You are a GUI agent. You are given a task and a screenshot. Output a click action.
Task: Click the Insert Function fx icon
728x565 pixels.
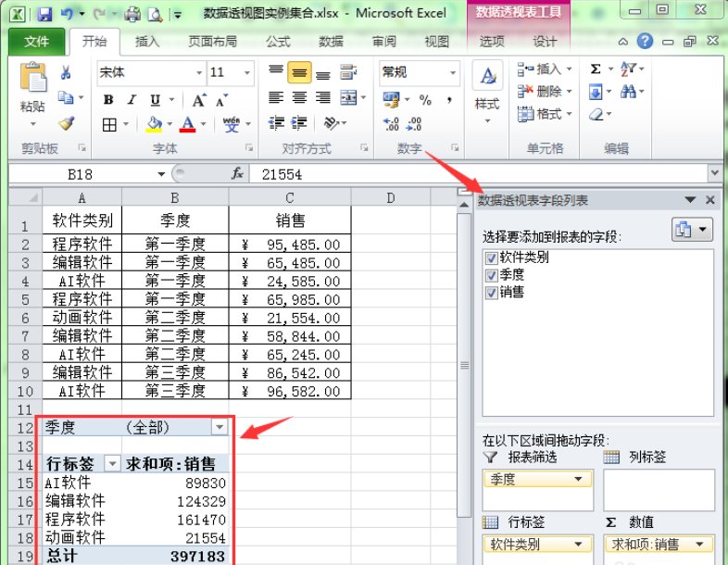237,174
